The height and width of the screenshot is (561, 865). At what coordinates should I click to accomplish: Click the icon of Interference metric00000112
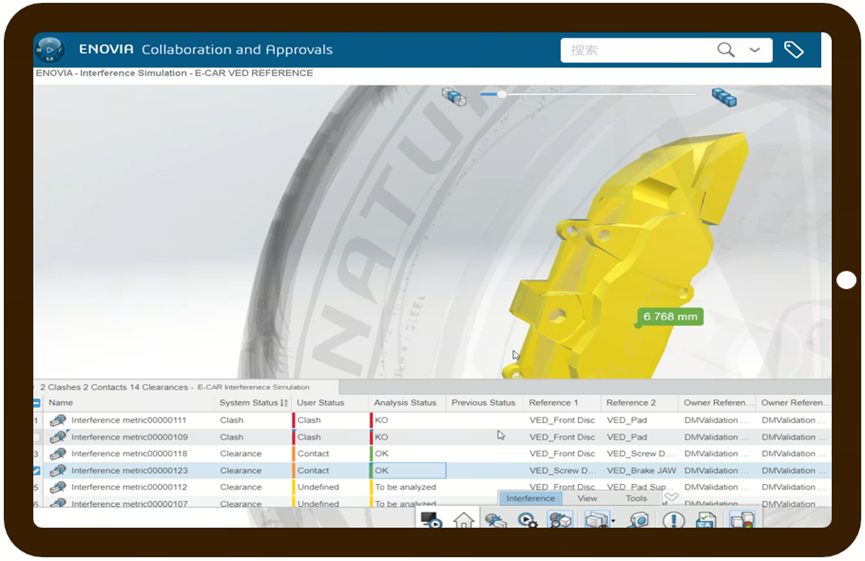58,487
